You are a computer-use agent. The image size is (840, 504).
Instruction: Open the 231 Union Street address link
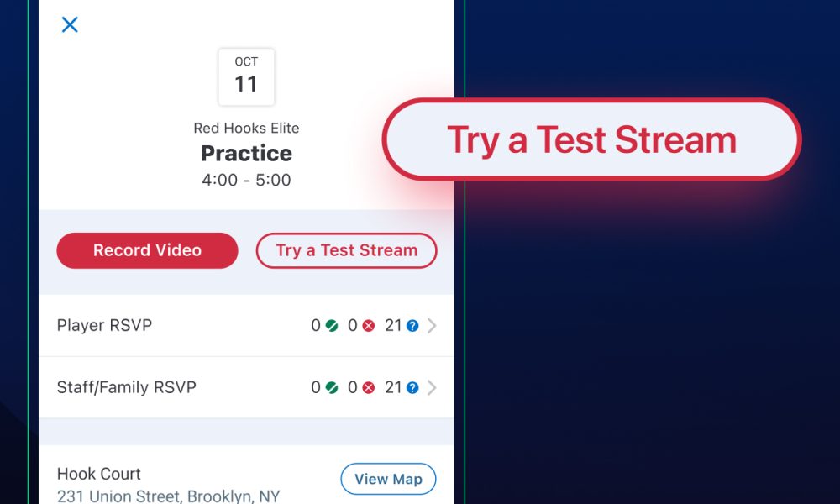click(x=168, y=496)
